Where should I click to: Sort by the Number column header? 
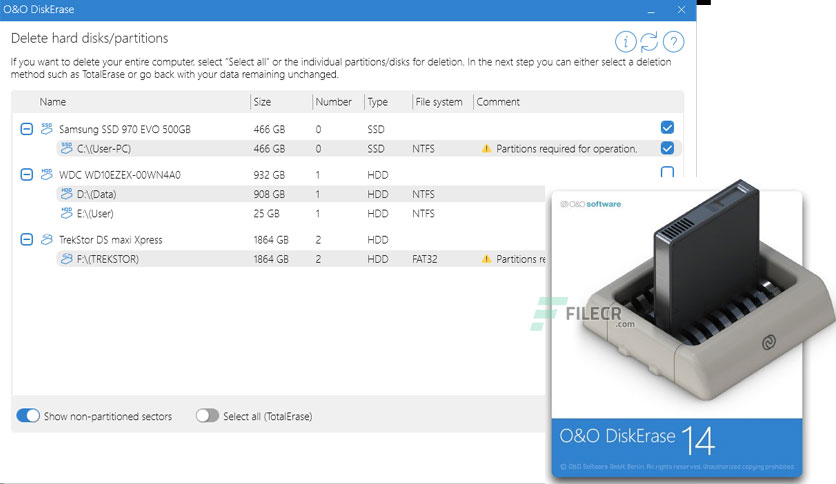[333, 102]
